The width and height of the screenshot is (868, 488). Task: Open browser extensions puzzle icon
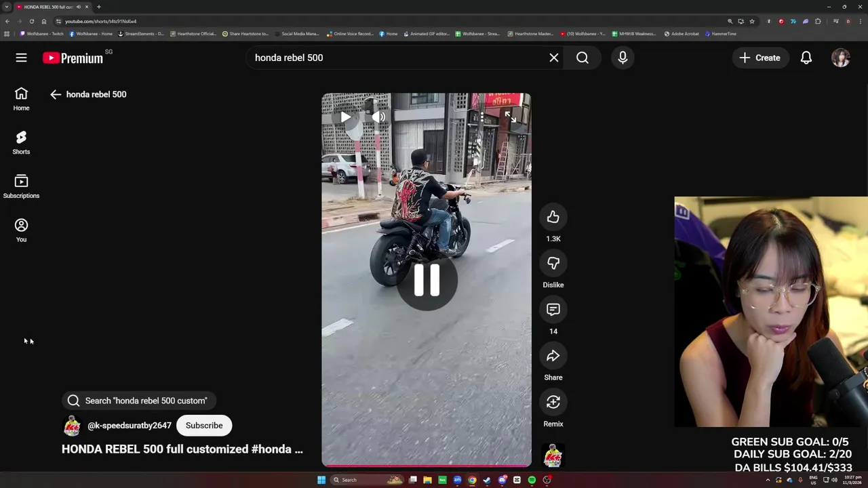(818, 21)
